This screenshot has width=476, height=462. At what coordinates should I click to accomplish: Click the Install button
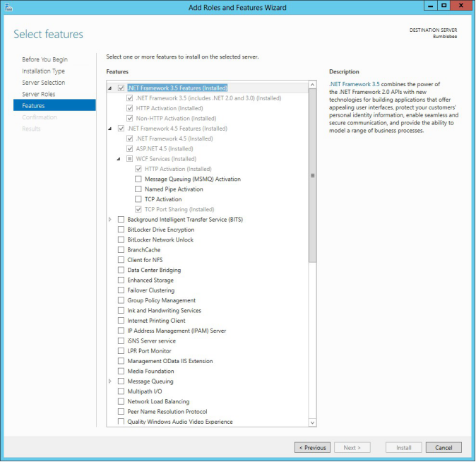pyautogui.click(x=403, y=447)
